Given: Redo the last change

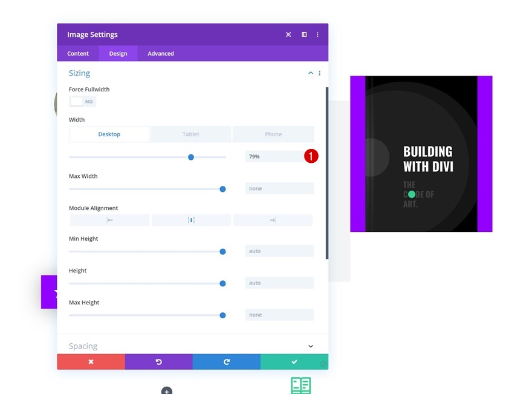Looking at the screenshot, I should pos(227,362).
